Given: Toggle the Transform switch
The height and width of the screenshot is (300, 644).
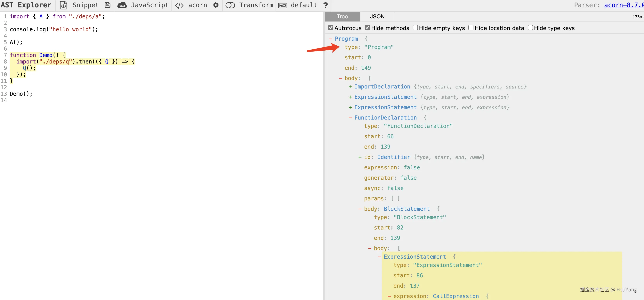Looking at the screenshot, I should (x=230, y=5).
